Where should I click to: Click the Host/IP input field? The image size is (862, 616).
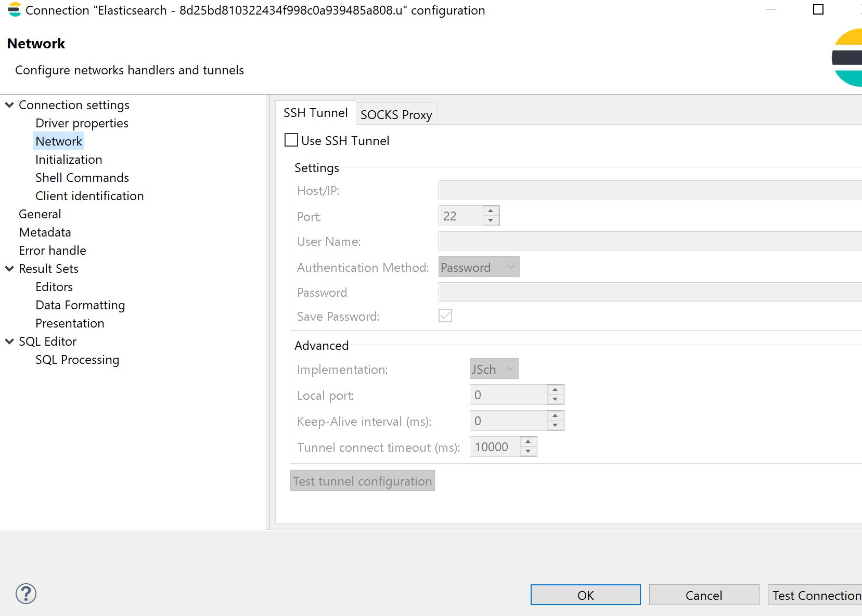tap(650, 190)
